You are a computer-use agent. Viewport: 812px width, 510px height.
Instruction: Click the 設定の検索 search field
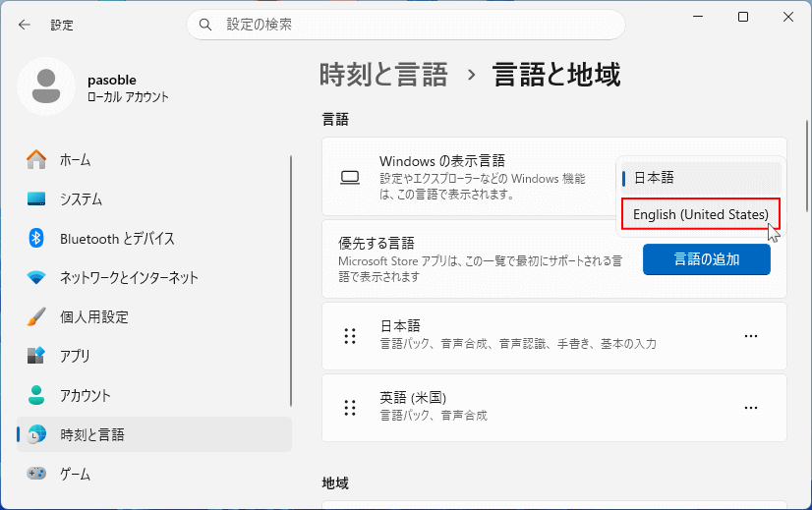pos(405,25)
